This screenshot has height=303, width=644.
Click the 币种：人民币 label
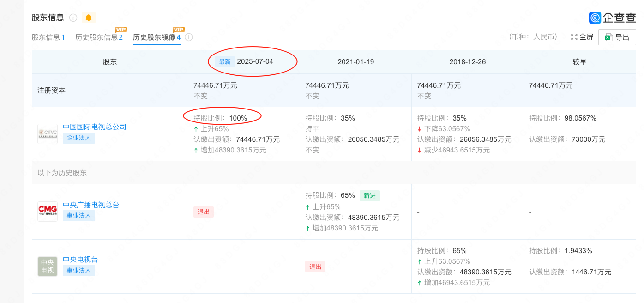point(533,37)
